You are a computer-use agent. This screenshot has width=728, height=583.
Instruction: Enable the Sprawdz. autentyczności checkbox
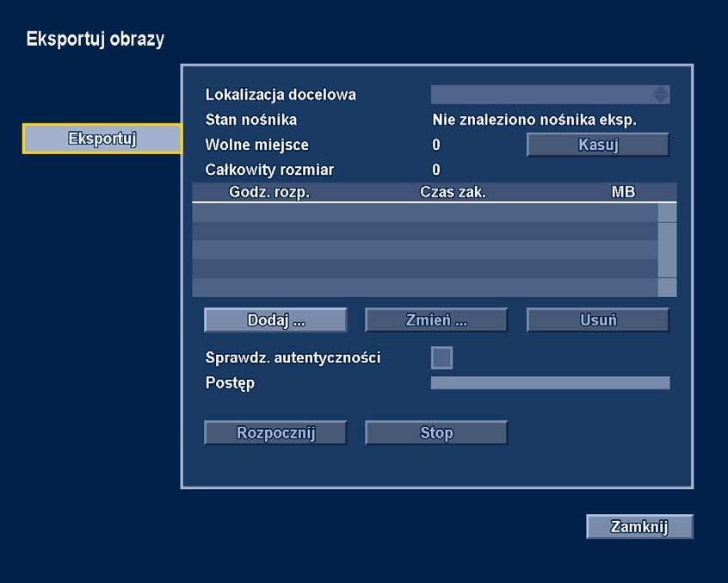tap(441, 357)
